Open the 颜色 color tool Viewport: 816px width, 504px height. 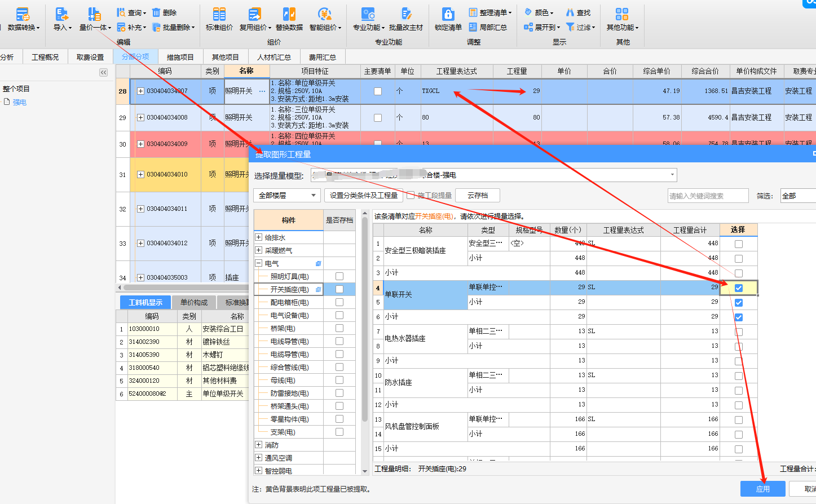tap(539, 12)
